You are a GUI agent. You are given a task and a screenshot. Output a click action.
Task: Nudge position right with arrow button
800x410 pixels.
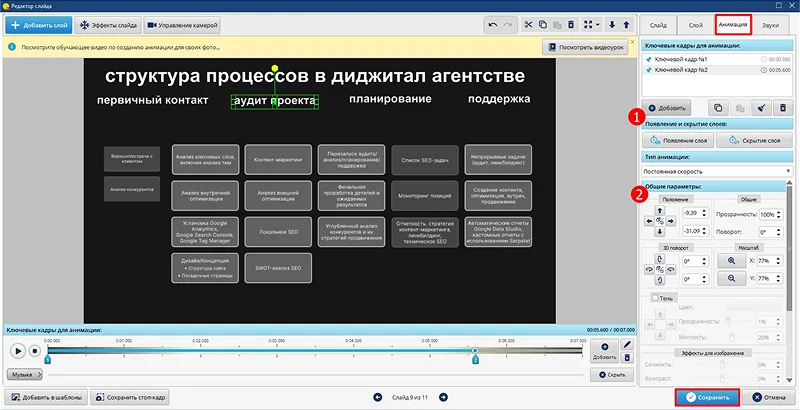[x=671, y=221]
